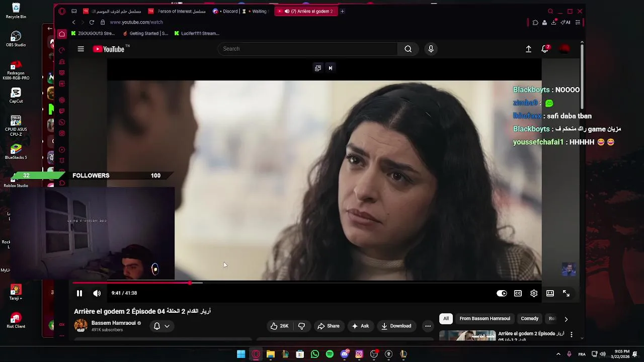
Task: Search tabs with the magnifier in the title bar
Action: [550, 11]
